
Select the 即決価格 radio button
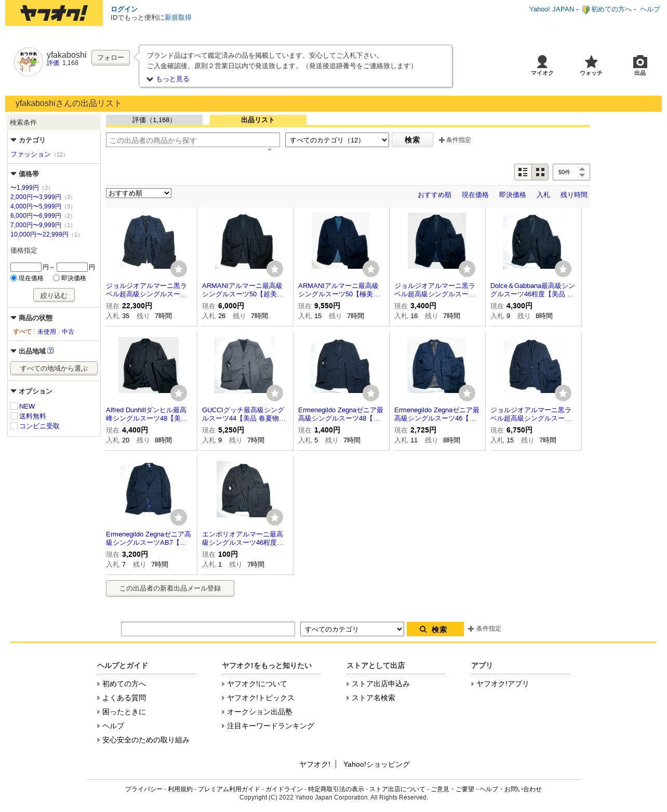click(x=57, y=278)
